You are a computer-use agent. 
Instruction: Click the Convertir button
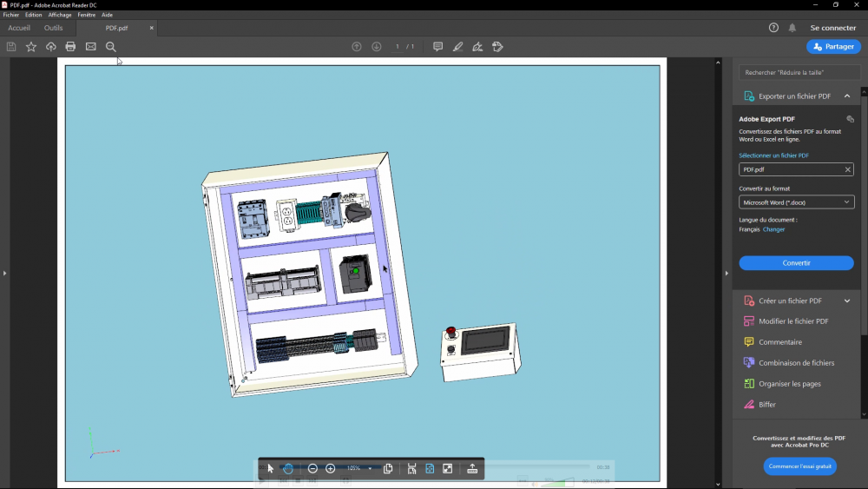click(796, 263)
